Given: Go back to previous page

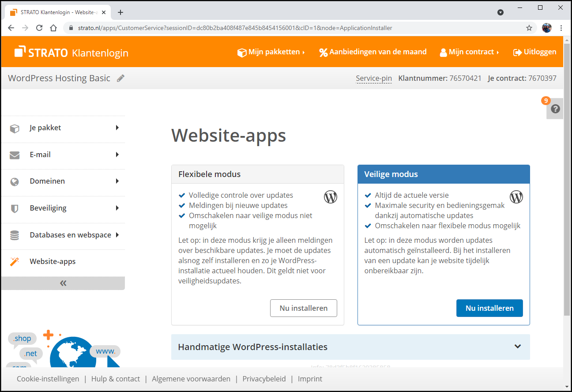Looking at the screenshot, I should 11,28.
